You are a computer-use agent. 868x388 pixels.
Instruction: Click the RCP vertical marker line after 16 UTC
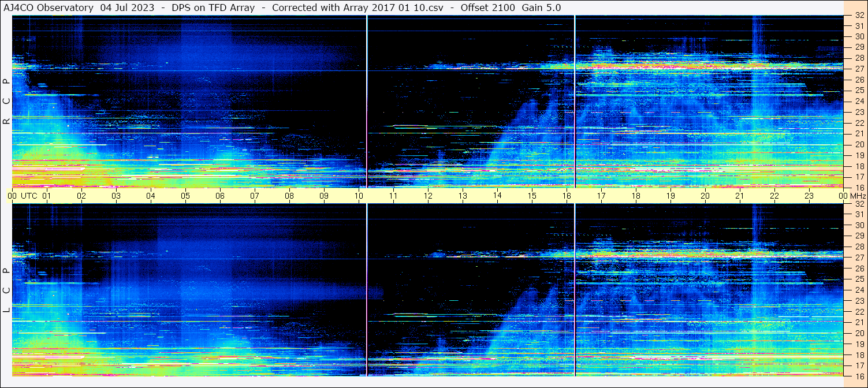[575, 102]
